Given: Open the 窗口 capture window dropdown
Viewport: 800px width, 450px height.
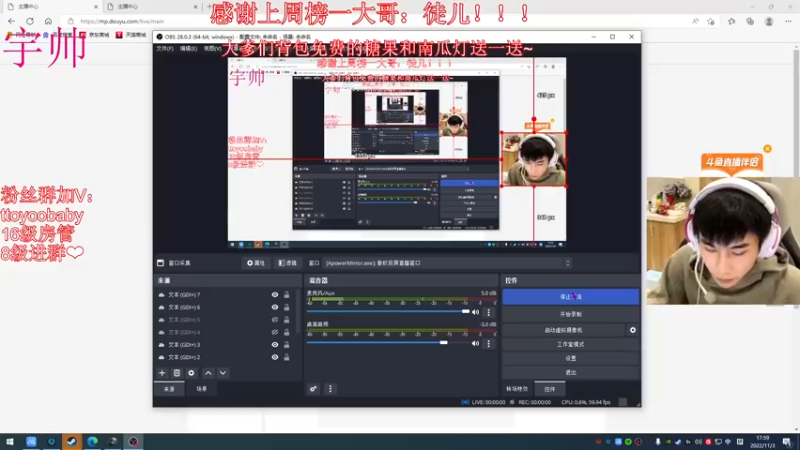Looking at the screenshot, I should click(447, 263).
